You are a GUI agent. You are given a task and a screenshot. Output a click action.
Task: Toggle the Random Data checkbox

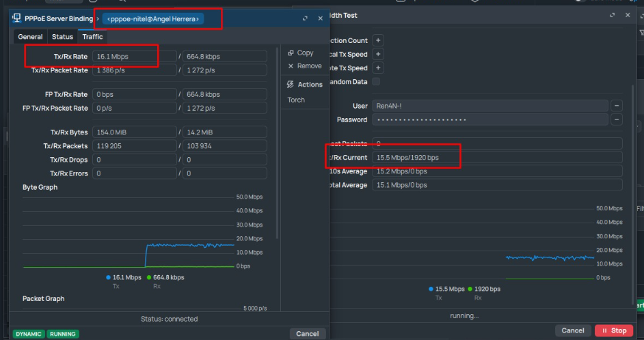[376, 82]
